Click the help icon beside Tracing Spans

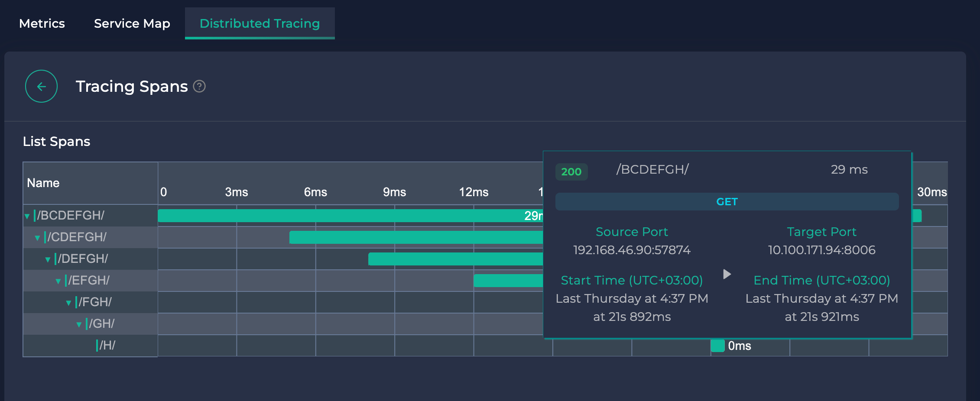tap(199, 87)
